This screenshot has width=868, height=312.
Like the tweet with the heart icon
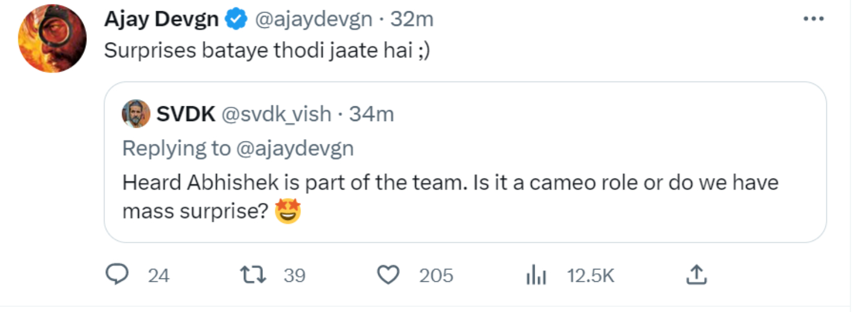point(388,275)
